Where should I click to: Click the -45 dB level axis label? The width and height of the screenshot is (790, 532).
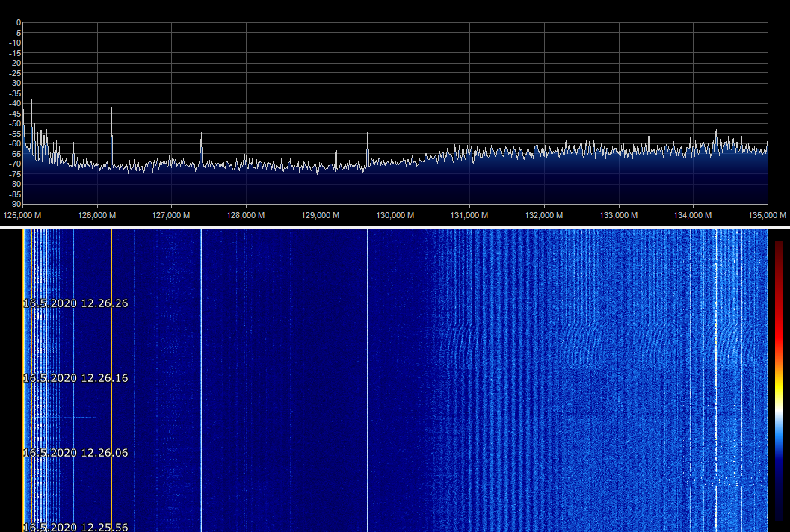click(16, 113)
